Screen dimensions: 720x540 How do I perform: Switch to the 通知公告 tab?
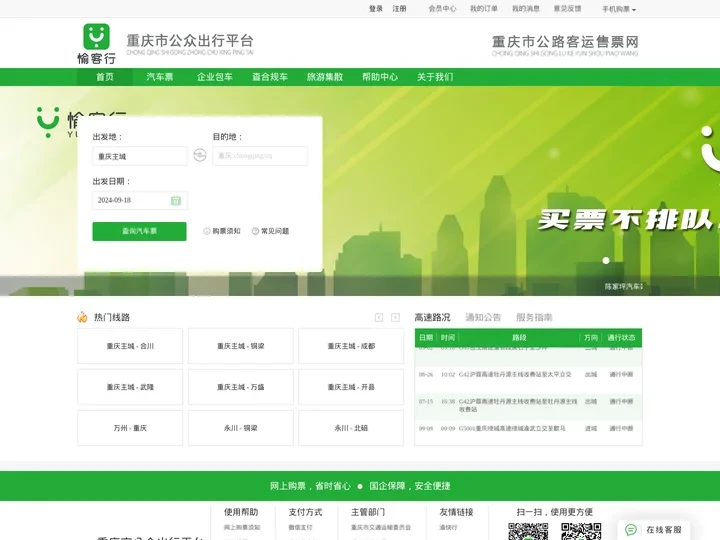(483, 317)
